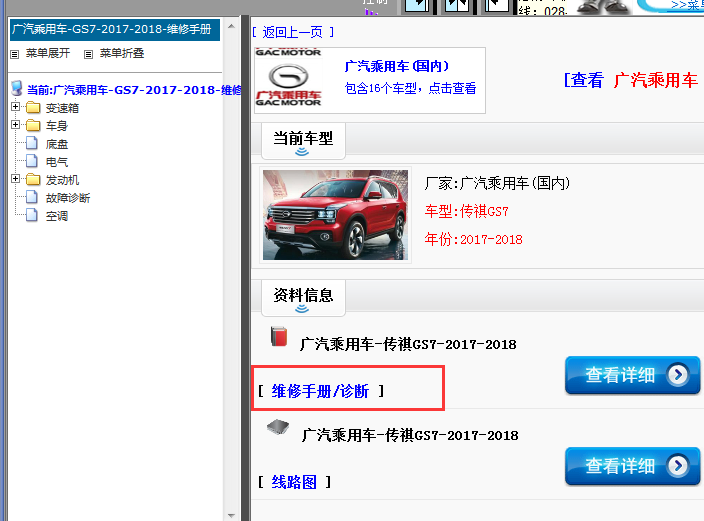The image size is (704, 521).
Task: Open the 查看 广汽乘用车 link at right
Action: point(633,80)
